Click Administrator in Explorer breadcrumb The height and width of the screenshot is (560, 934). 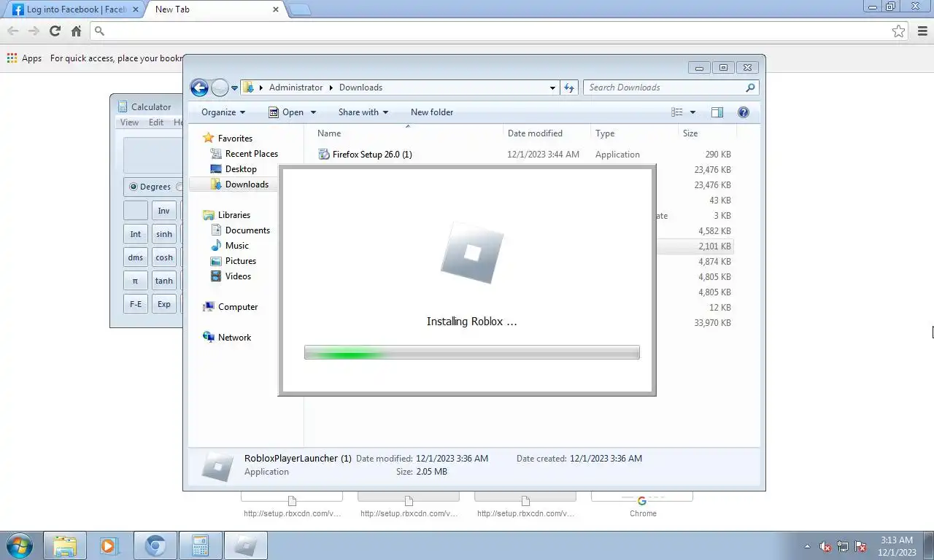tap(296, 87)
